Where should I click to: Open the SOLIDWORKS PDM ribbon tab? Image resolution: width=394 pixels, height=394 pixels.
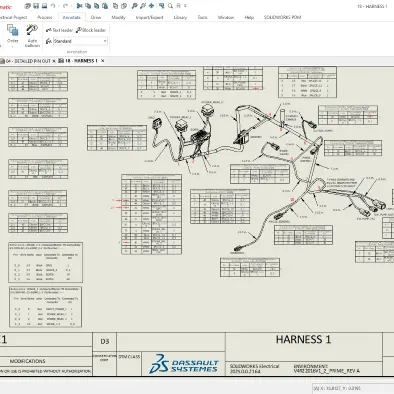[282, 17]
